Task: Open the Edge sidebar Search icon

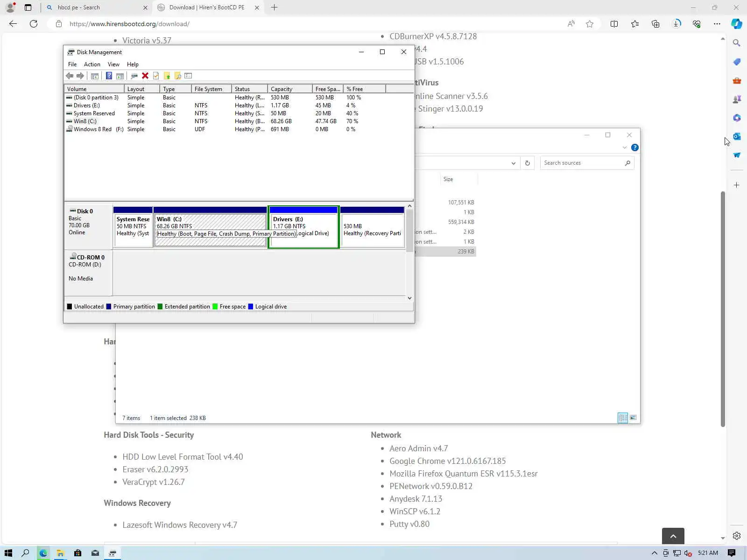Action: 737,43
